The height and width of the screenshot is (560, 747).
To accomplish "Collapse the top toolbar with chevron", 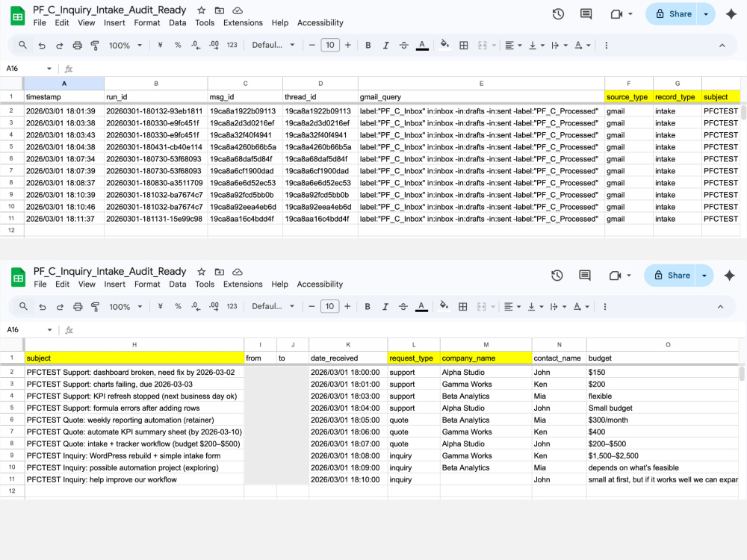I will click(722, 46).
